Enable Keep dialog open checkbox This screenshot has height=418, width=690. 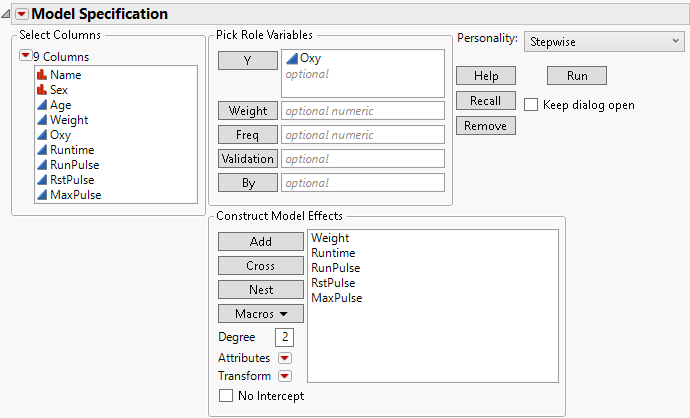click(531, 104)
